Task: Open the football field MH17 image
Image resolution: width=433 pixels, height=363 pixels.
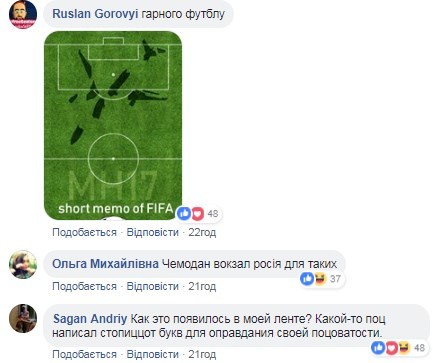Action: pyautogui.click(x=113, y=126)
